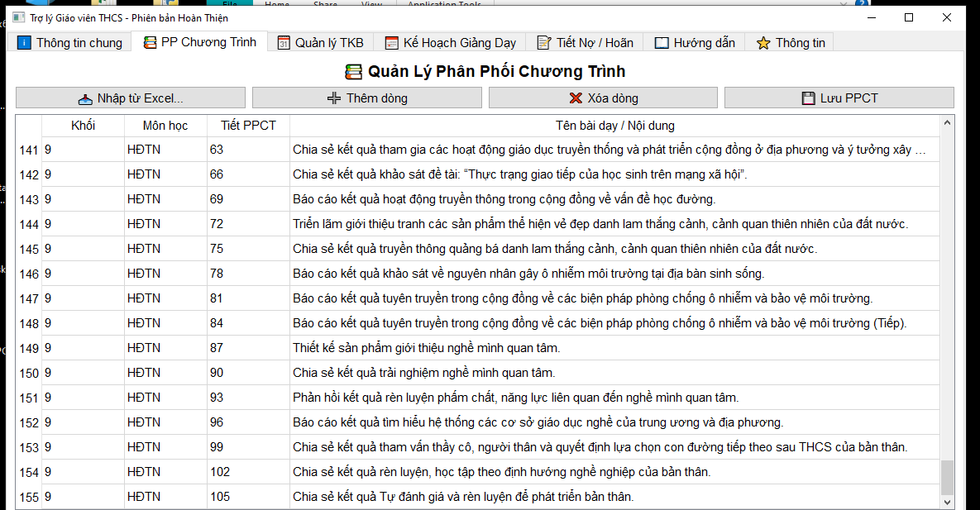
Task: Import data with Nhập từ Excel button
Action: pos(131,98)
